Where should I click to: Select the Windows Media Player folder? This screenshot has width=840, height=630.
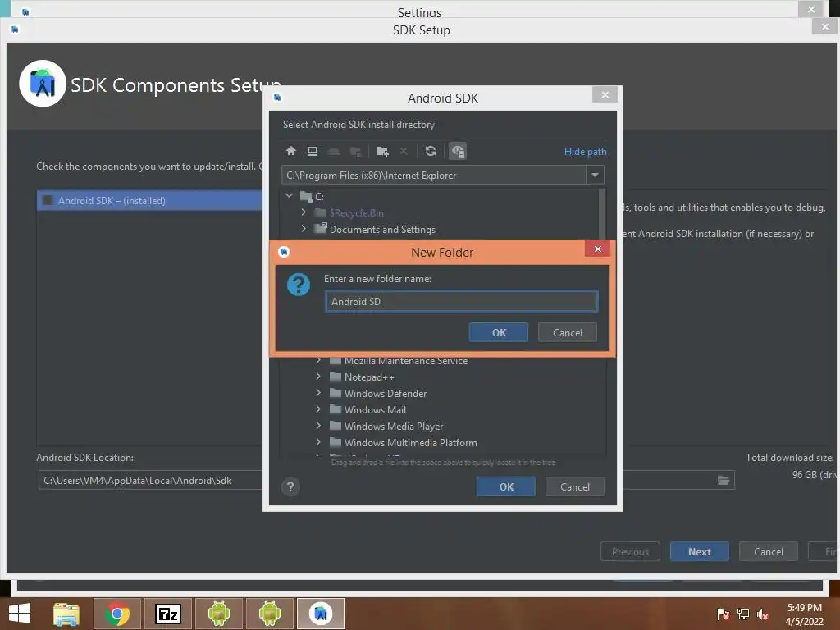pos(394,427)
